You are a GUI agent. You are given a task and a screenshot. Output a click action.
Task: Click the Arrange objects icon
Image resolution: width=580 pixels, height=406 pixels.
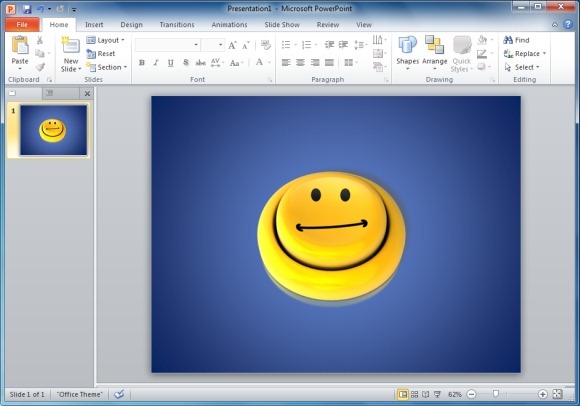(x=434, y=45)
